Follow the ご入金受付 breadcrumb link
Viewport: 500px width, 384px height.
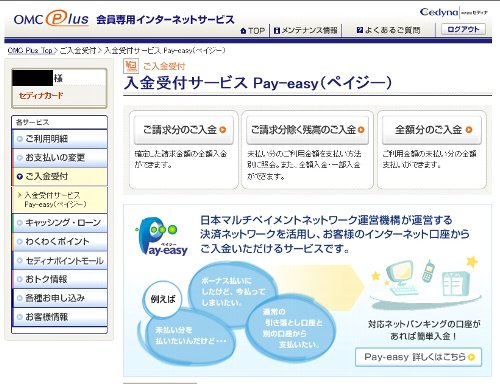(x=78, y=51)
